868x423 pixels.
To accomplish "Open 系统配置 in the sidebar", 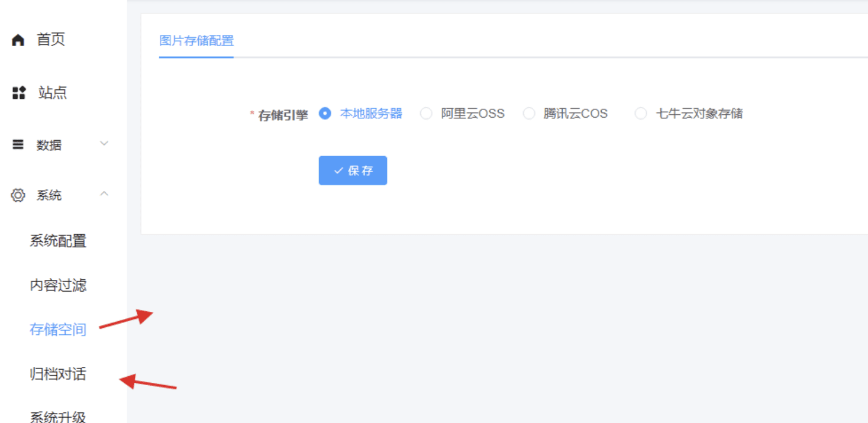I will coord(58,241).
